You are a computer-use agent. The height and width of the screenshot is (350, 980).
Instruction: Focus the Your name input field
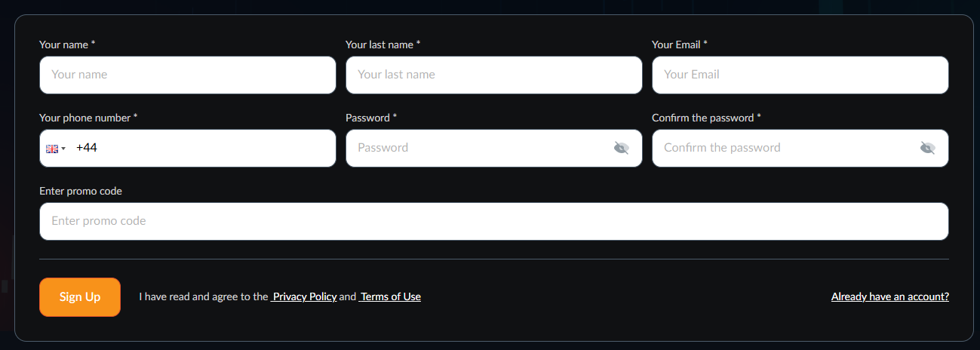click(x=187, y=75)
